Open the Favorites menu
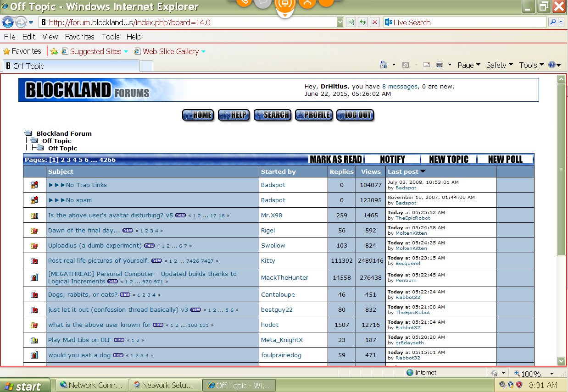This screenshot has width=568, height=392. [79, 37]
